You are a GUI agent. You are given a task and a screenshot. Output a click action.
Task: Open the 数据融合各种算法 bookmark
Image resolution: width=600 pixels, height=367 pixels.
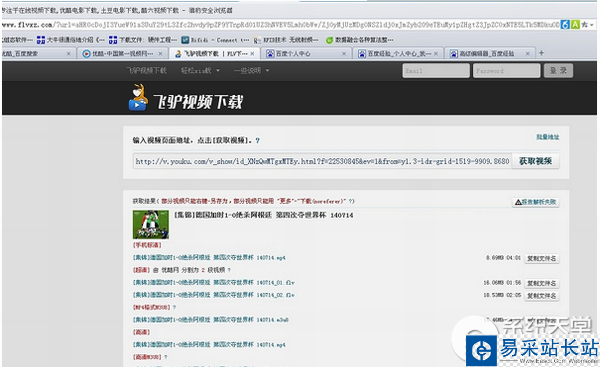click(359, 39)
